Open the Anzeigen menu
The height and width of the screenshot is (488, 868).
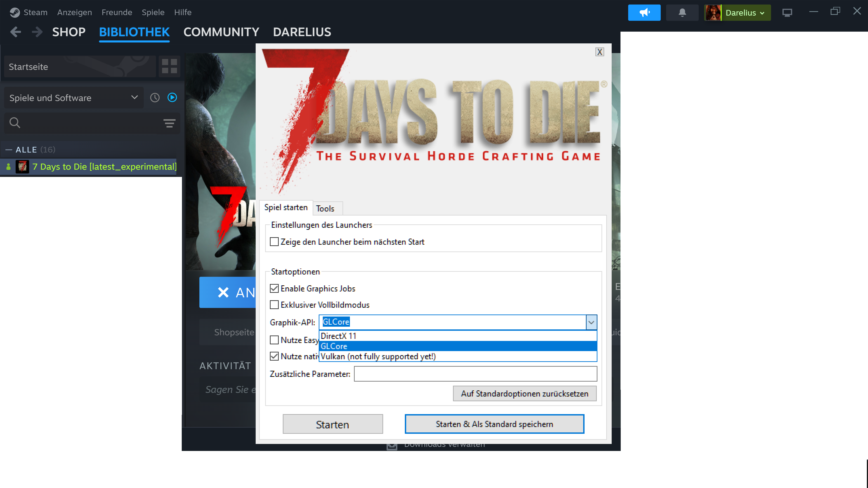(x=74, y=12)
